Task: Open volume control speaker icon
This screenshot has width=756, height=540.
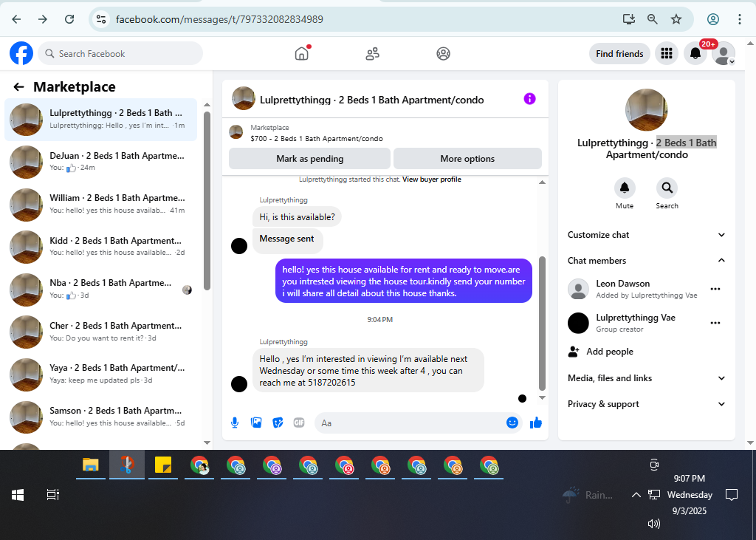Action: coord(654,524)
